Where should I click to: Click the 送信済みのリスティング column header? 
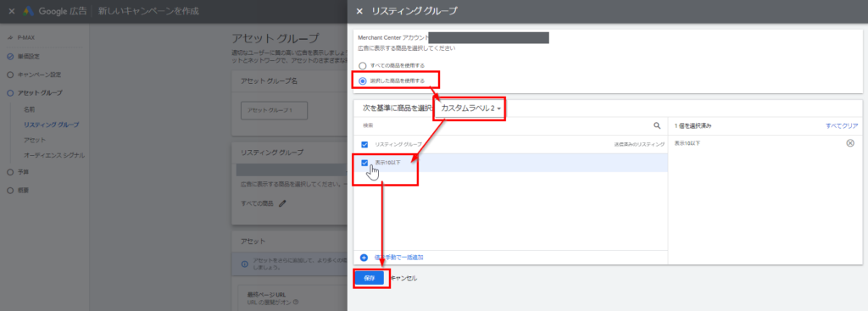(639, 144)
